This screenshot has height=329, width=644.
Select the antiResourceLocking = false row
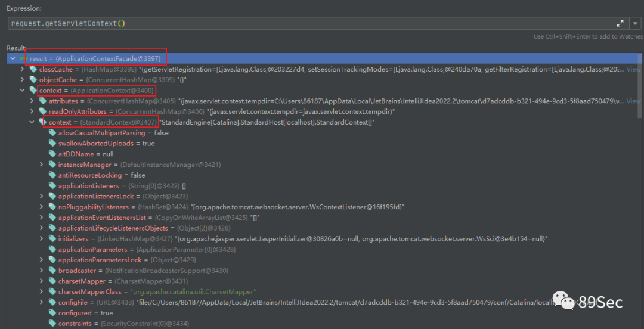click(323, 175)
